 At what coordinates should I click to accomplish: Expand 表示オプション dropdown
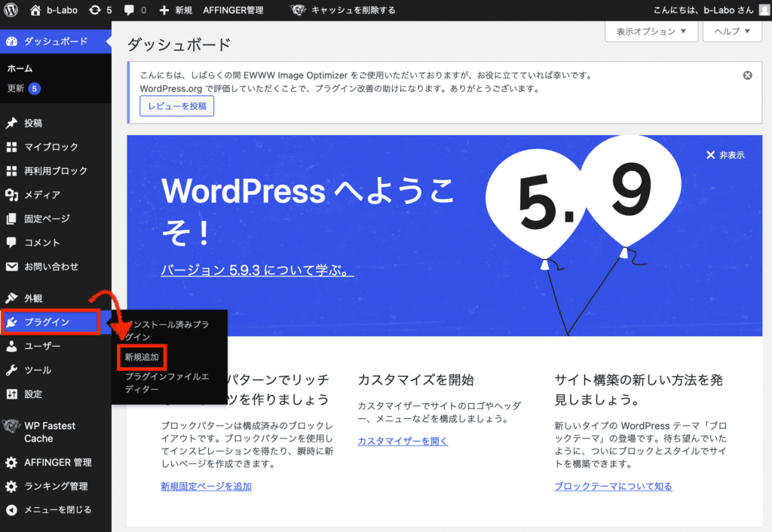(x=651, y=32)
